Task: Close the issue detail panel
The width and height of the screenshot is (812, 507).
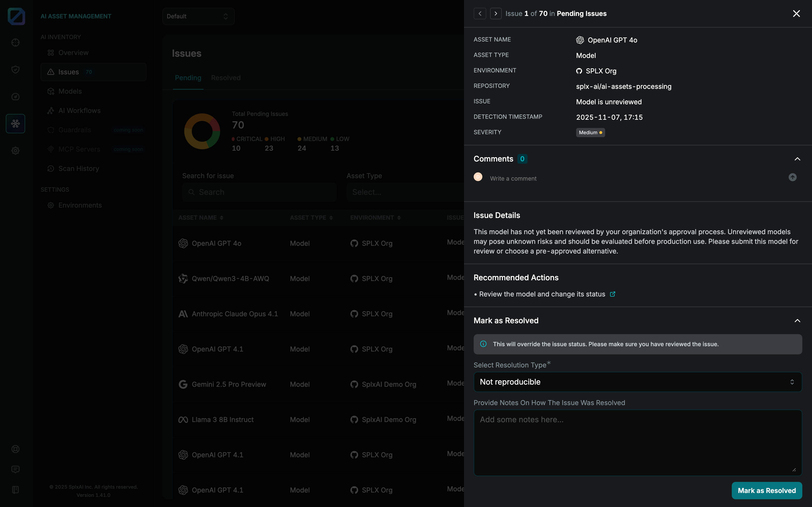Action: tap(796, 14)
